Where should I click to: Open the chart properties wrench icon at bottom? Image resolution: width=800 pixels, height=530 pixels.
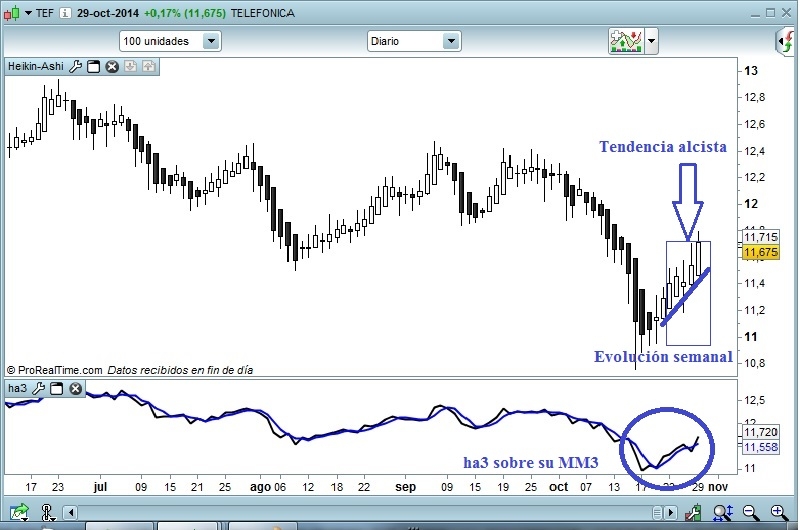[694, 512]
